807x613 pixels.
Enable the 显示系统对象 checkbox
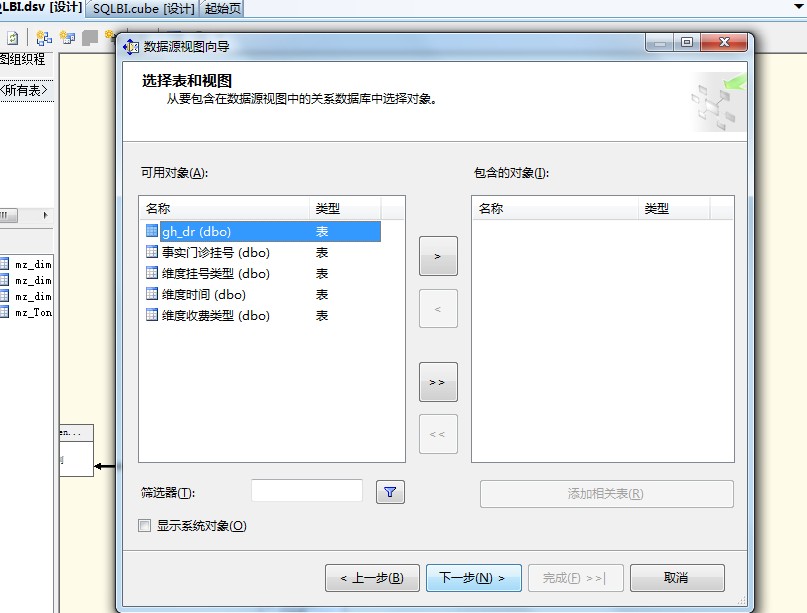pos(145,526)
